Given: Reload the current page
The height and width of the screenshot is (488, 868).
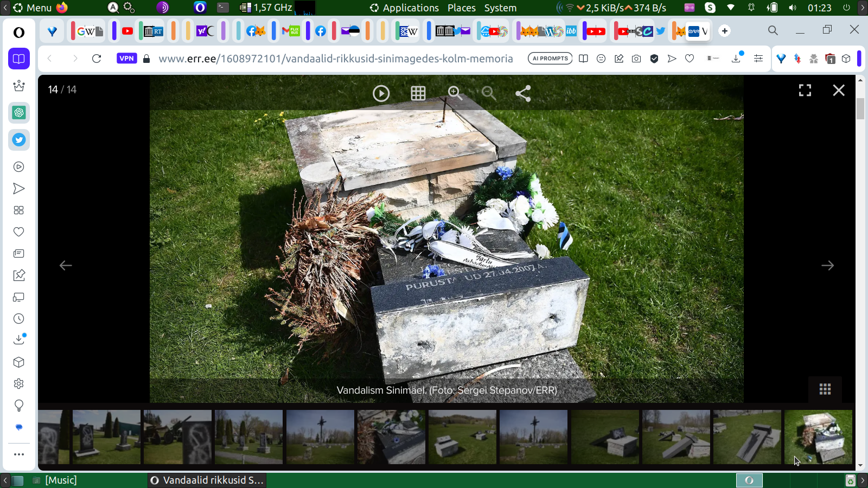Looking at the screenshot, I should click(x=97, y=59).
